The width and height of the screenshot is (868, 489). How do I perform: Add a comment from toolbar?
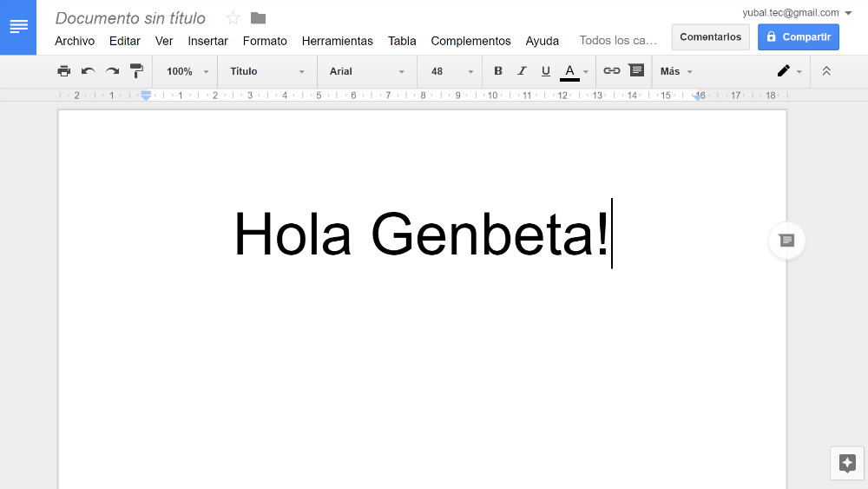636,70
